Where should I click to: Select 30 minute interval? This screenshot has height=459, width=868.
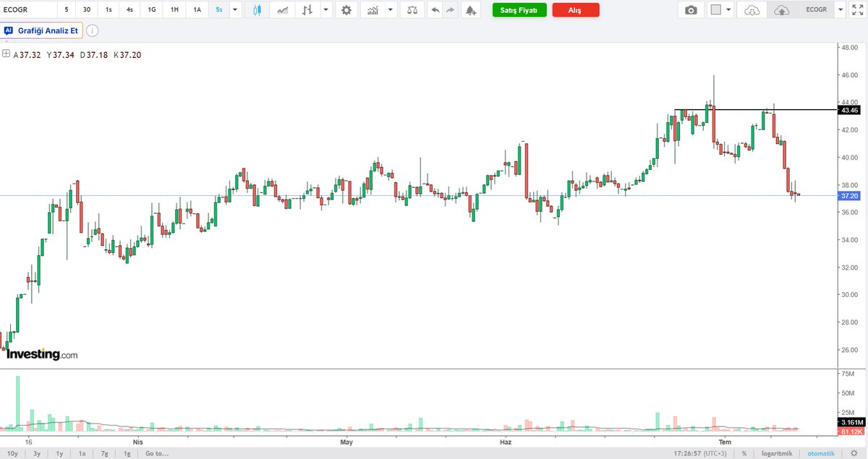click(x=87, y=10)
